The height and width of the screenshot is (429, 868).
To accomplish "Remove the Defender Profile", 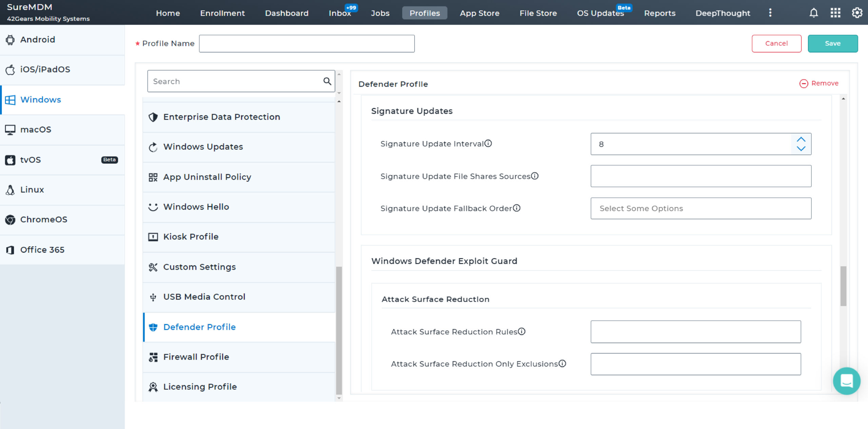I will click(x=818, y=83).
